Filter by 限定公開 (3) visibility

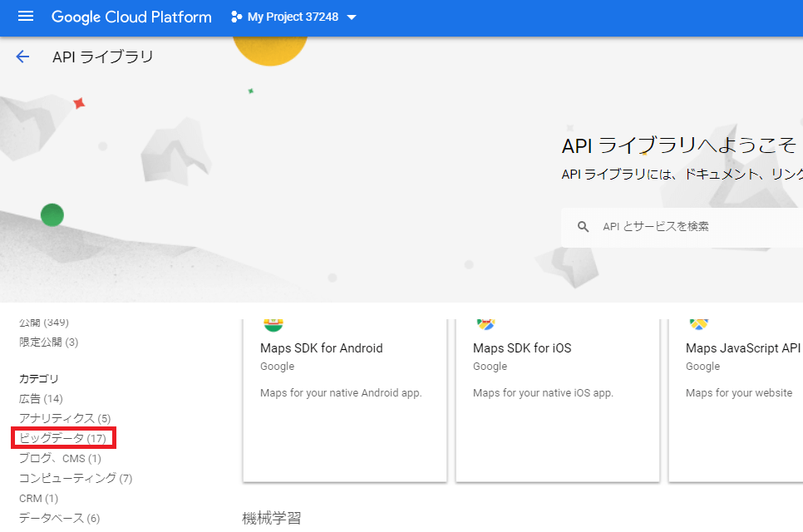49,342
